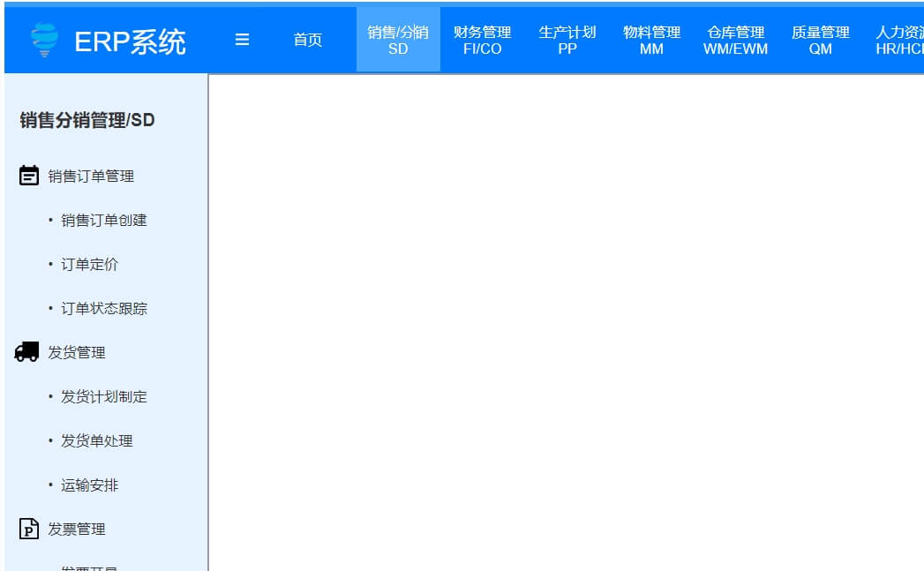Open 订单状态跟踪 menu item
The height and width of the screenshot is (571, 924).
click(x=104, y=309)
